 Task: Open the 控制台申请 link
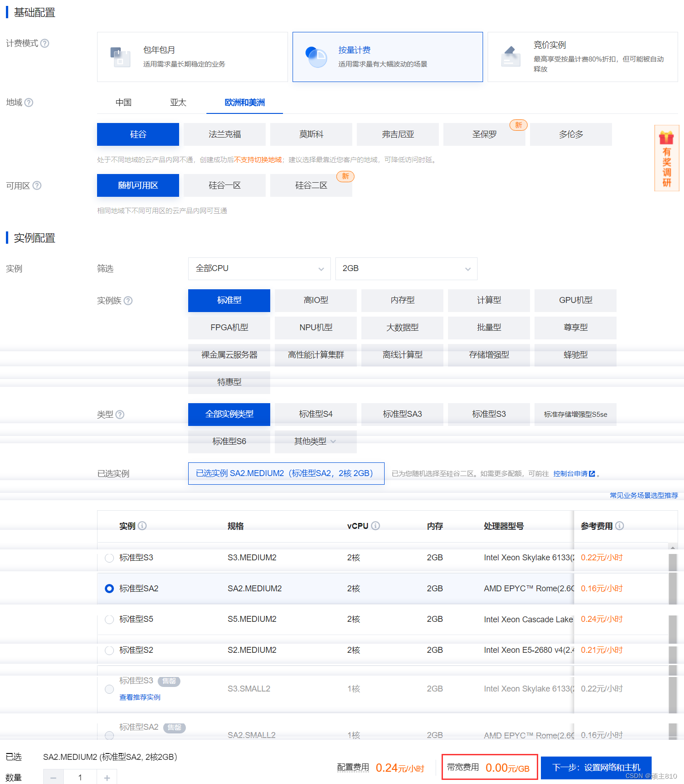coord(571,474)
